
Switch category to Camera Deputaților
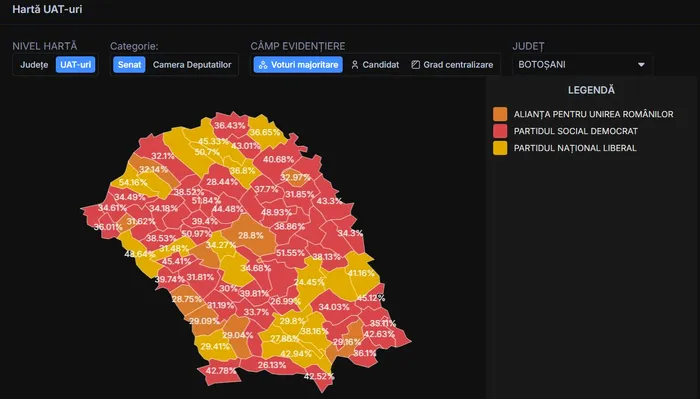(192, 65)
